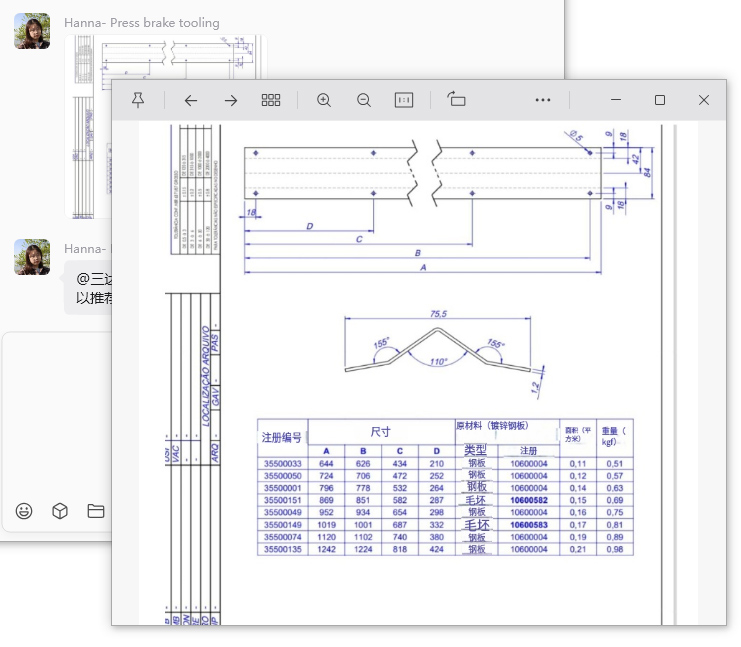Screen dimensions: 741x647
Task: Zoom out of the drawing
Action: 364,100
